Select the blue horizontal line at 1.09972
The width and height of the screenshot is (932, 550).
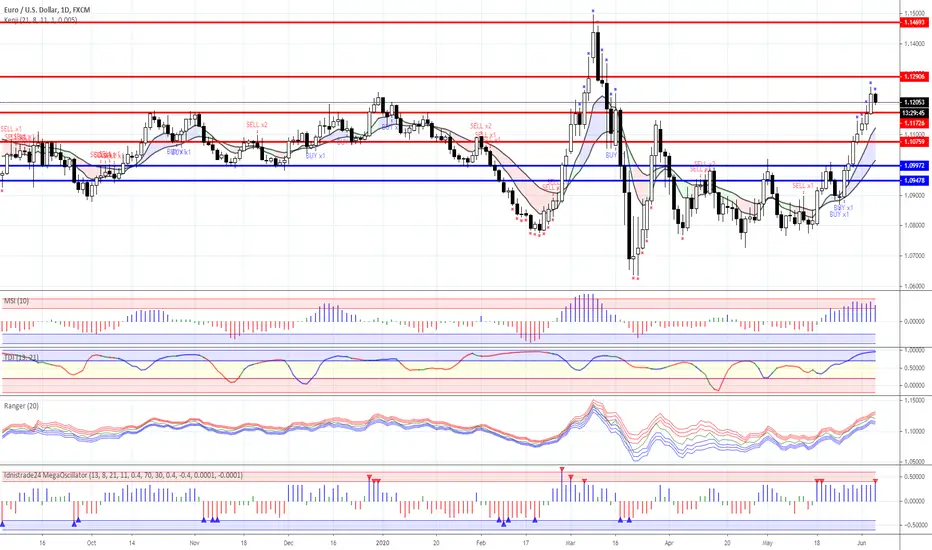point(450,166)
